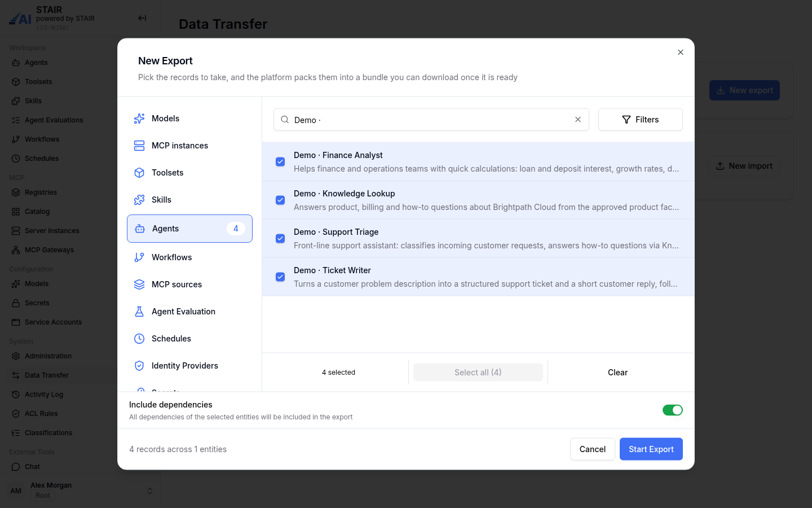Click the Demo · Ticket Writer title text

tap(332, 270)
